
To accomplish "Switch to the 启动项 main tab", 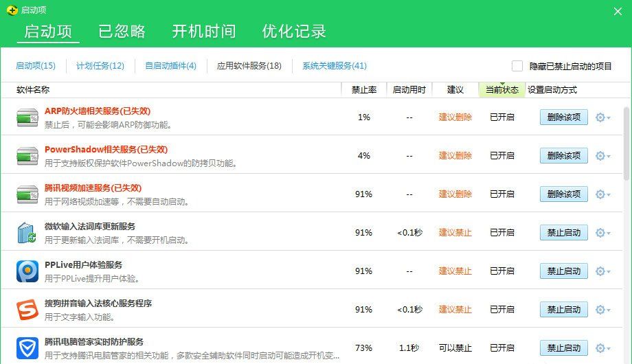I will 48,32.
